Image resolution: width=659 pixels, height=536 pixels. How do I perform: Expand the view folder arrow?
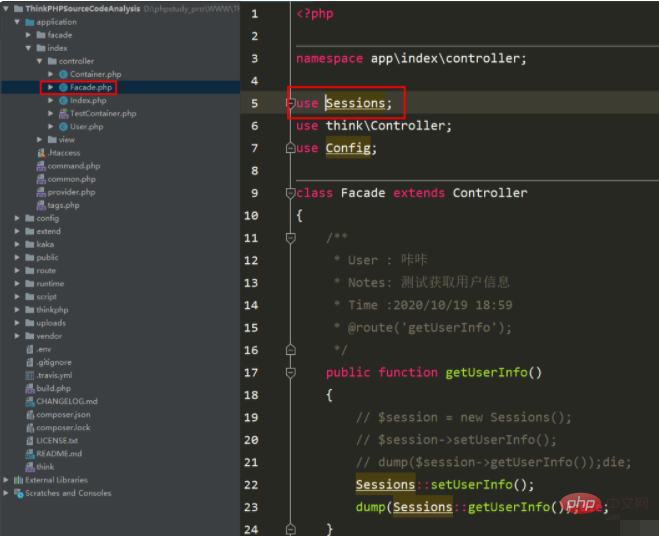40,140
